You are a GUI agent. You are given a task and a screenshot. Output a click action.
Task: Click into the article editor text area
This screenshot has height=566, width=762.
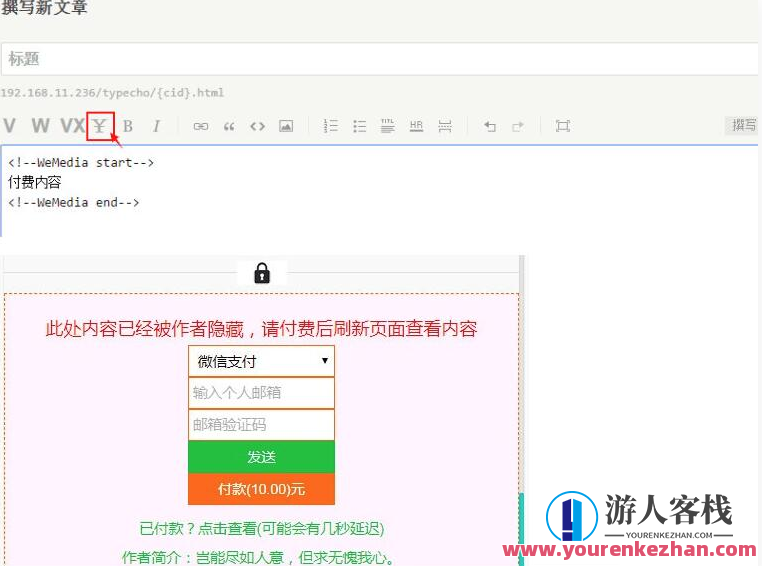click(x=380, y=191)
